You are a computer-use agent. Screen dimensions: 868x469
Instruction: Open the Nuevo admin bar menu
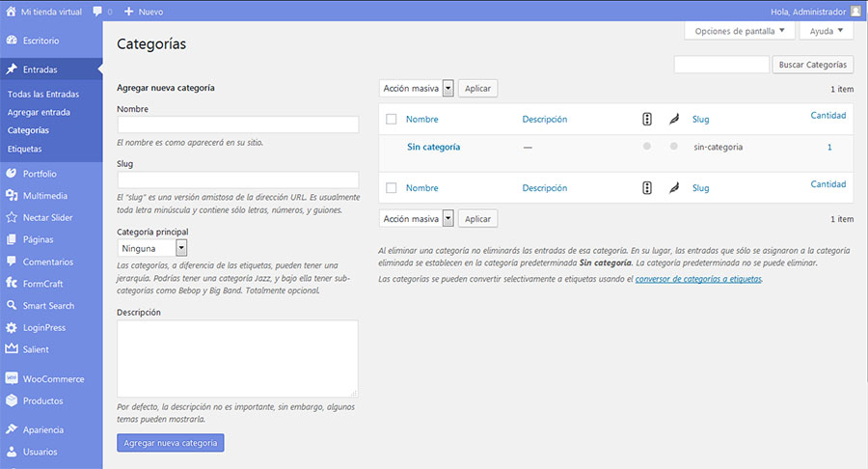click(x=150, y=12)
